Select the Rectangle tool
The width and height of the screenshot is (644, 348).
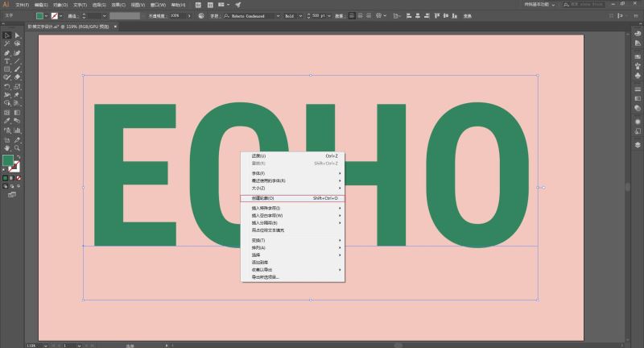click(7, 69)
